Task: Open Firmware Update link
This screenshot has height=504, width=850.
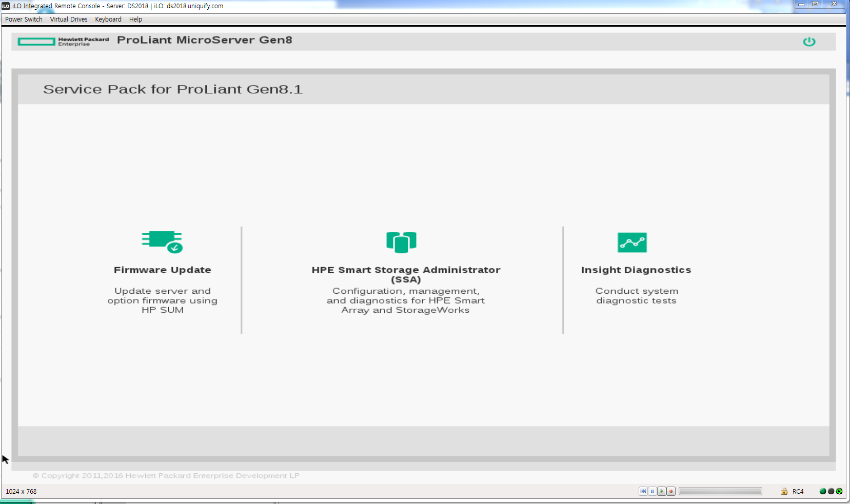Action: click(x=162, y=270)
